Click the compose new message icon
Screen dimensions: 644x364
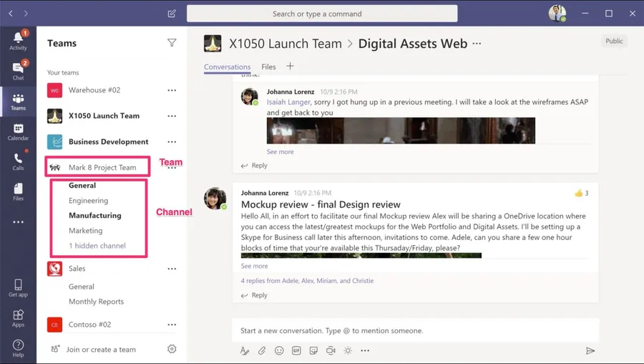(x=172, y=14)
